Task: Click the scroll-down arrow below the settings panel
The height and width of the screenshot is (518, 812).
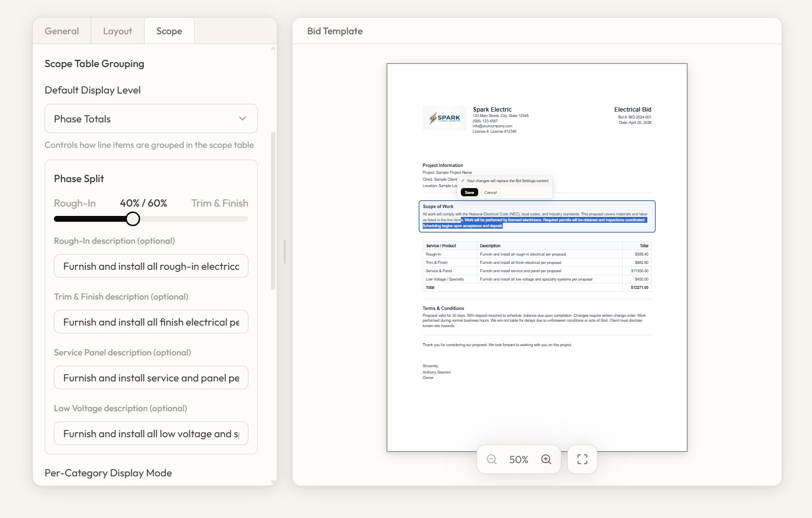Action: point(272,482)
